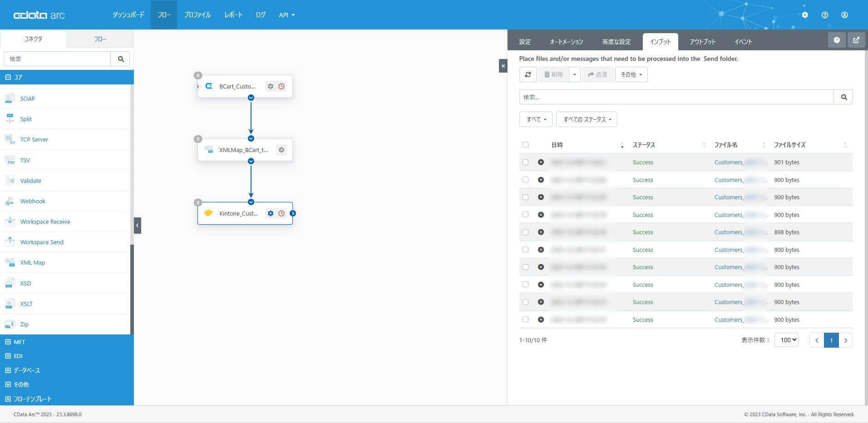
Task: Open settings gear in top header
Action: click(x=805, y=15)
